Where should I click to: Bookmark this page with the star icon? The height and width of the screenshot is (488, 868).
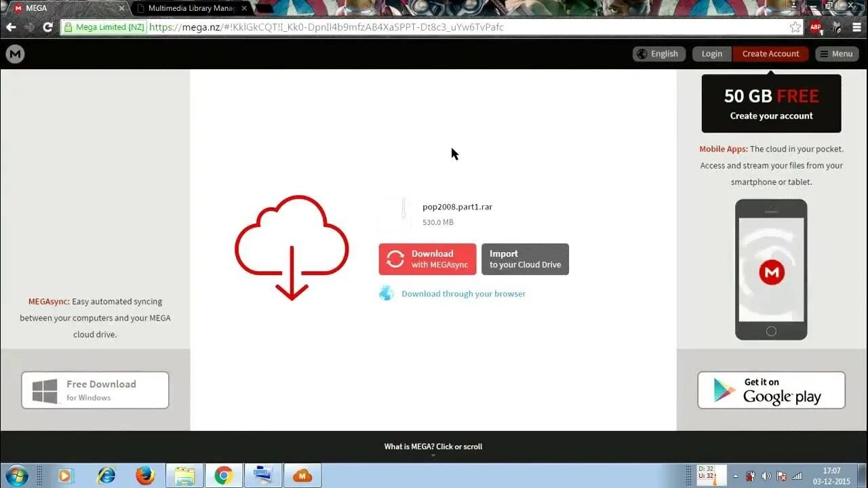point(795,27)
